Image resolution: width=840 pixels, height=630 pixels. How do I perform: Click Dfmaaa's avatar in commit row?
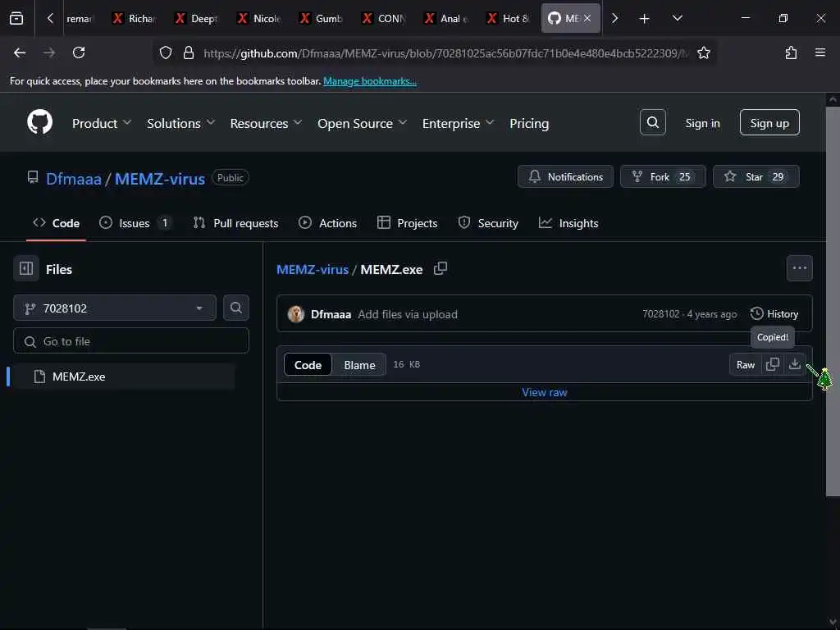click(x=295, y=314)
